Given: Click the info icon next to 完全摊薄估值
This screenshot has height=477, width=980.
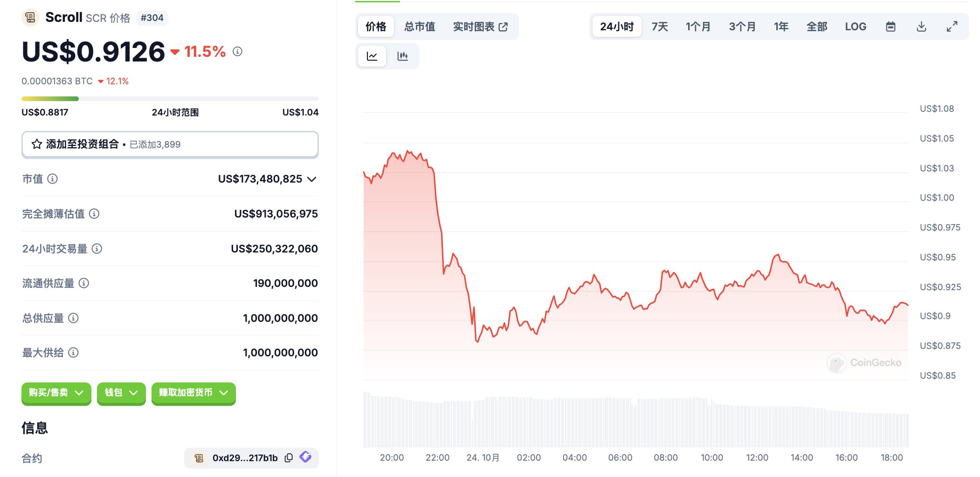Looking at the screenshot, I should click(x=94, y=214).
